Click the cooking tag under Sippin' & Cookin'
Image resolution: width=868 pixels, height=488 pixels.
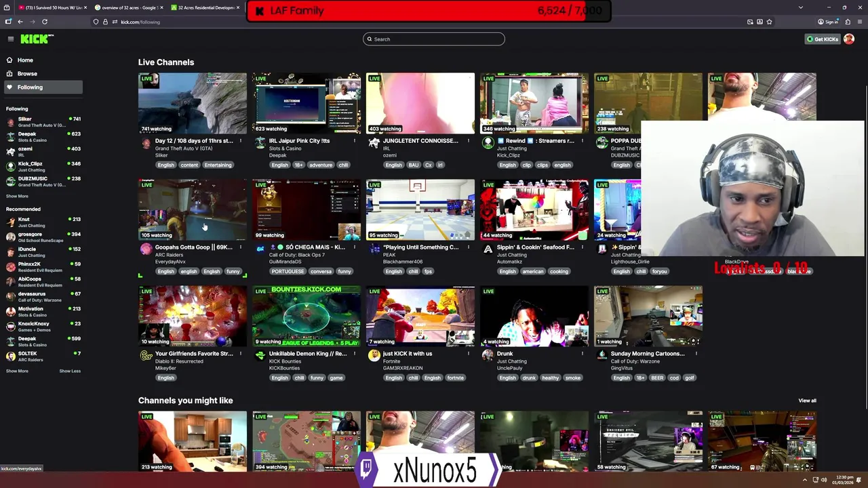click(559, 271)
